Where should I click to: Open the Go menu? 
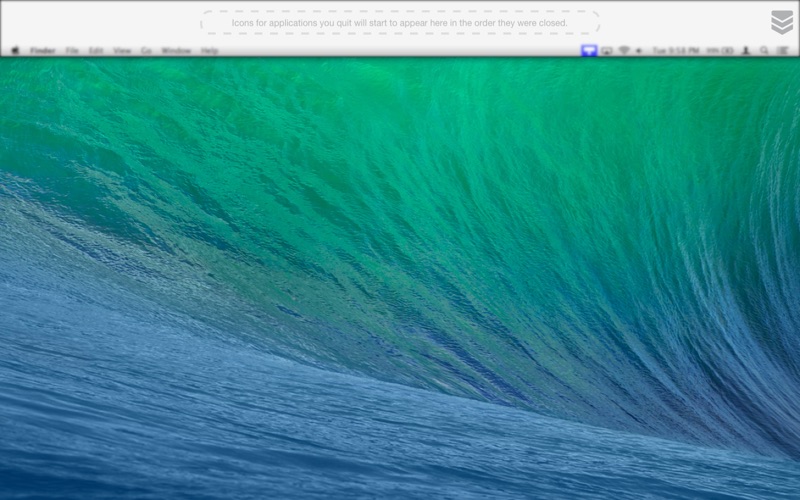click(x=146, y=51)
